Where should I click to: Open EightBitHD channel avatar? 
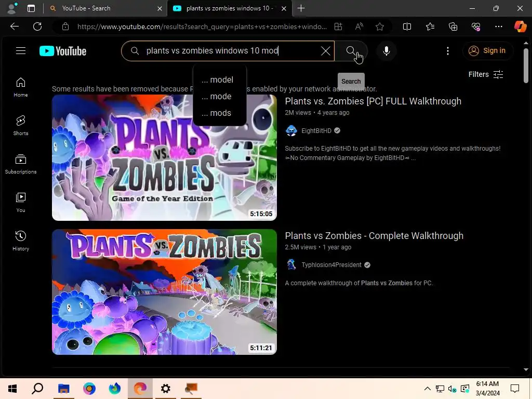point(291,130)
